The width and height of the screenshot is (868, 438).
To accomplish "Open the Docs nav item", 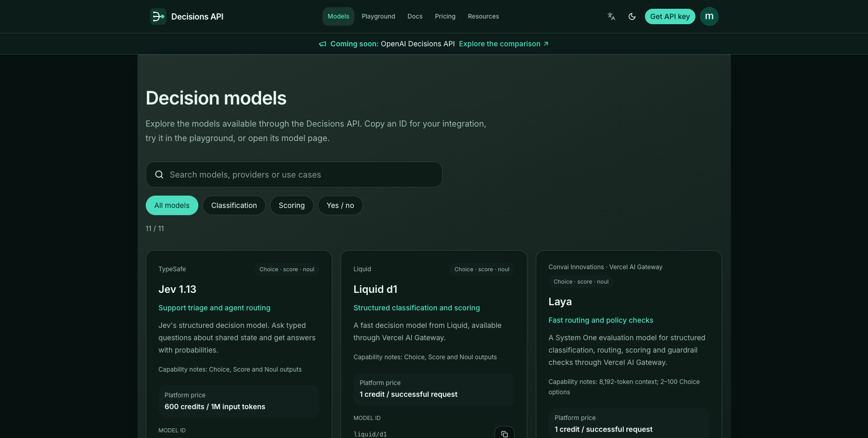I will (x=415, y=16).
